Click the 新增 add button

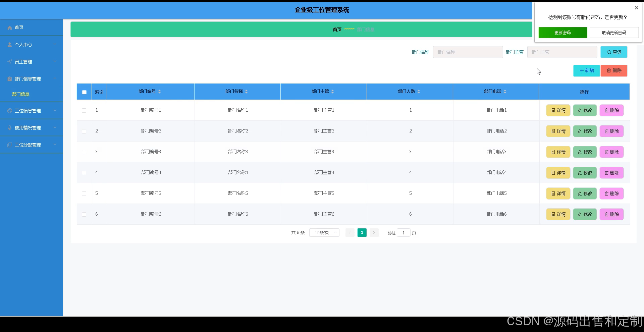pyautogui.click(x=587, y=71)
